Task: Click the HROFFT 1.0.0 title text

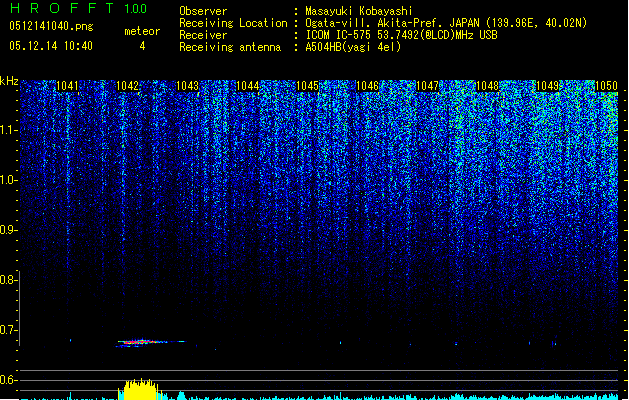Action: point(79,8)
